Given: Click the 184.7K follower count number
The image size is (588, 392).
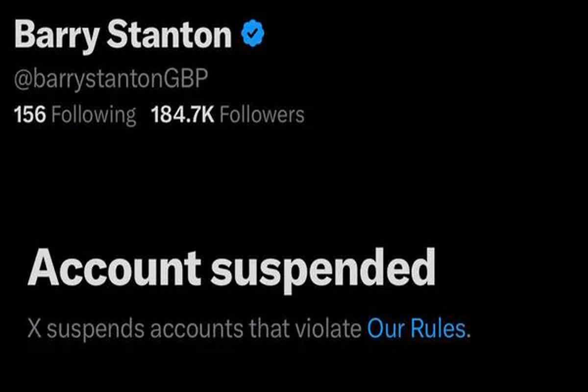Looking at the screenshot, I should pos(182,115).
